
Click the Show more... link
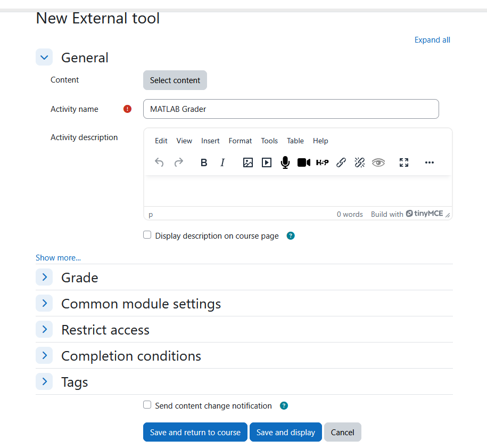tap(58, 258)
